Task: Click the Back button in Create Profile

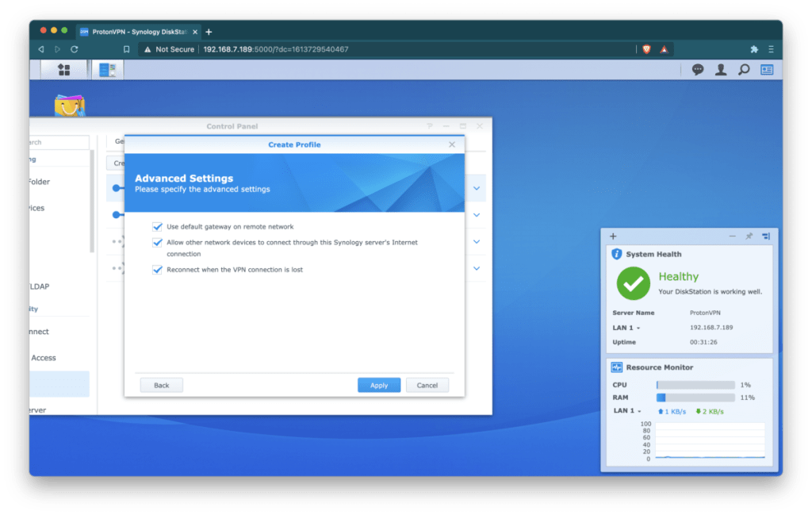Action: (x=161, y=385)
